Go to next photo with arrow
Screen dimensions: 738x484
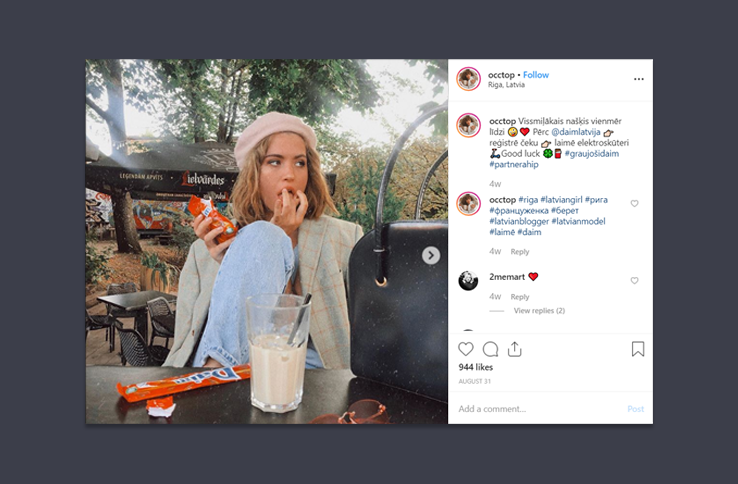point(431,255)
